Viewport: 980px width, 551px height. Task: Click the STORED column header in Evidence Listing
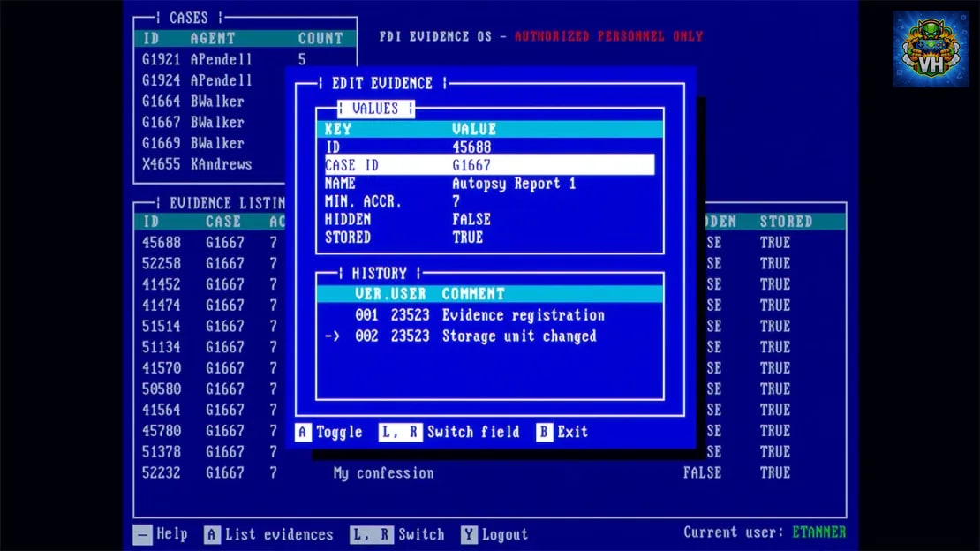pyautogui.click(x=787, y=222)
